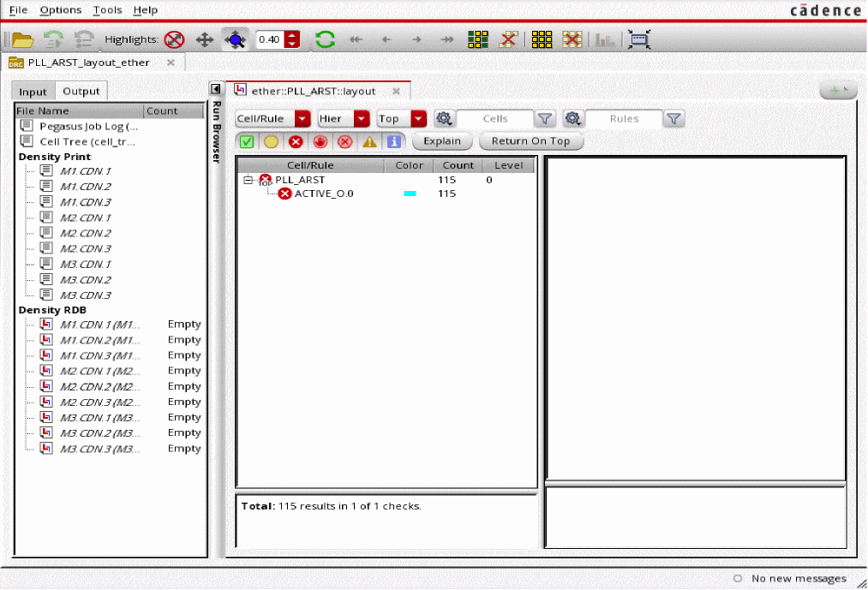This screenshot has width=868, height=590.
Task: Click the fit-to-view icon in toolbar
Action: click(x=638, y=39)
